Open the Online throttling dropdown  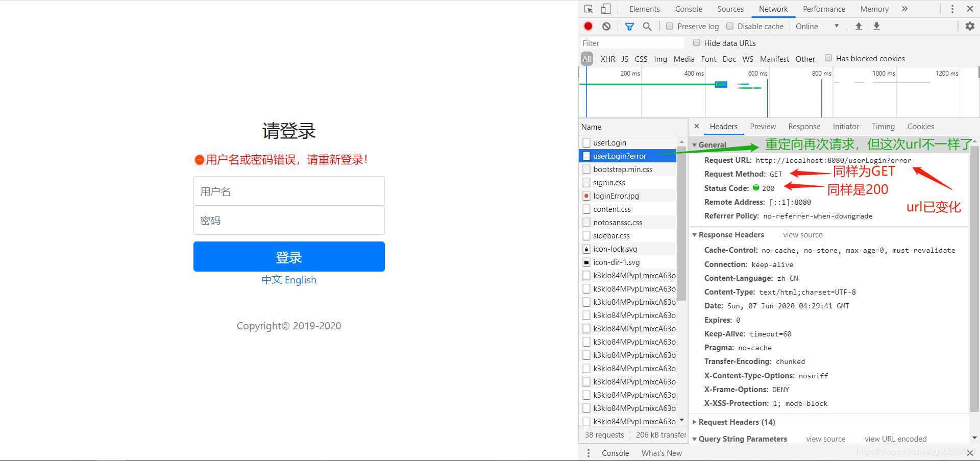point(817,26)
